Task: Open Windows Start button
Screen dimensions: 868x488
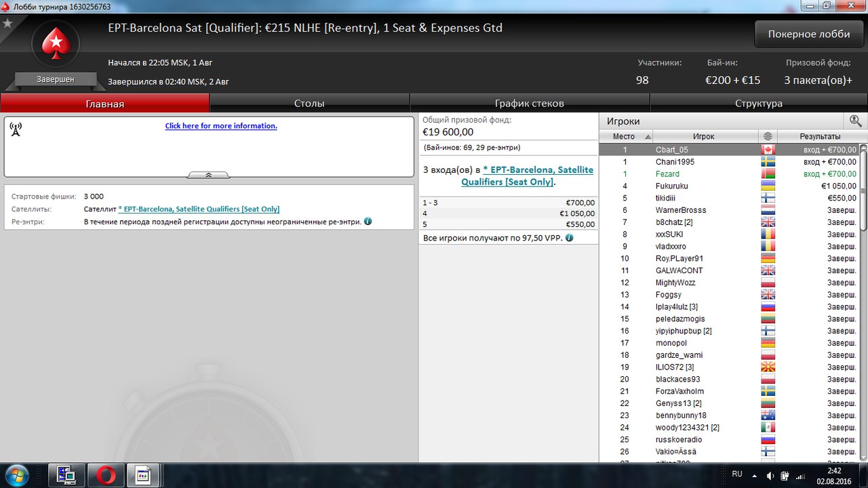Action: 18,474
